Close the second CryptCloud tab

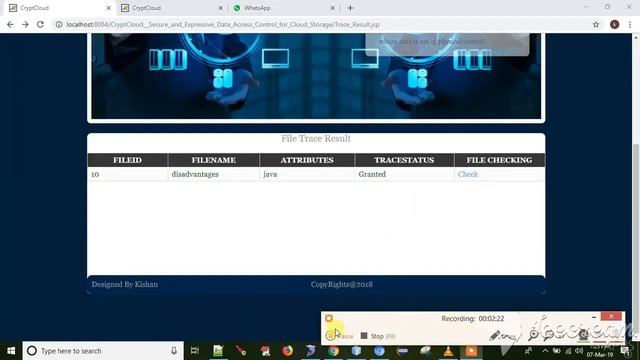[220, 8]
